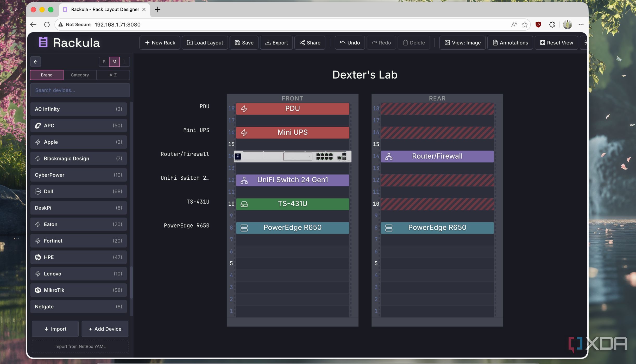Screen dimensions: 636x364
Task: Select the red Mini UPS device
Action: (x=292, y=133)
